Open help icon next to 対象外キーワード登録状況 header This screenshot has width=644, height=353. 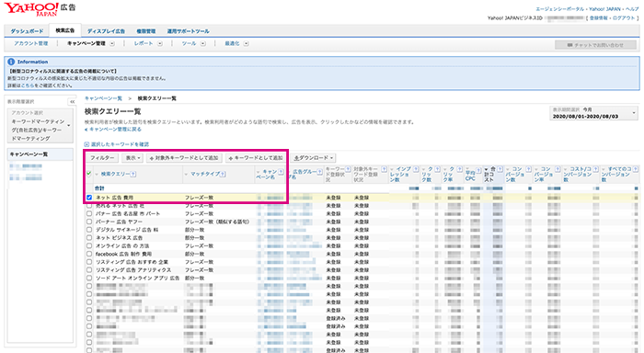(x=384, y=169)
